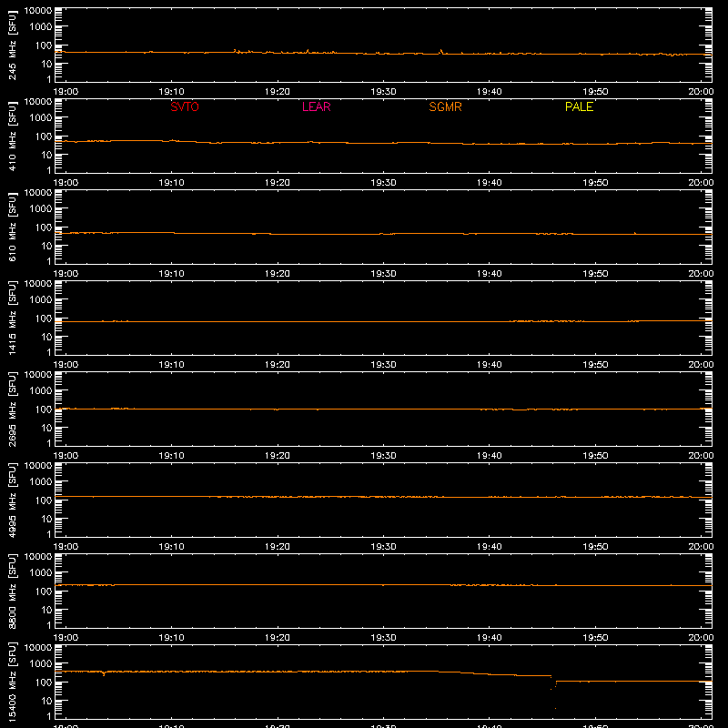Click the 1000 label on 410 MHz axis

[x=41, y=117]
